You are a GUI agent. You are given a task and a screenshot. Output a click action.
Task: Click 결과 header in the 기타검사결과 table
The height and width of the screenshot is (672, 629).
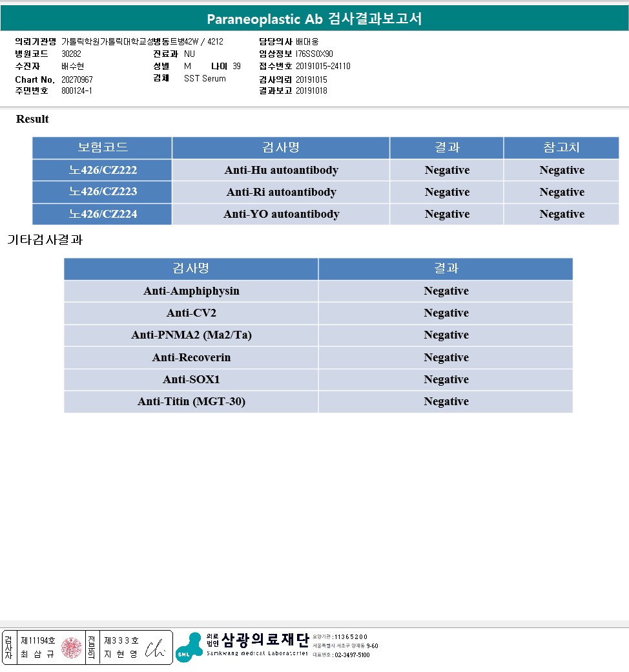(446, 268)
